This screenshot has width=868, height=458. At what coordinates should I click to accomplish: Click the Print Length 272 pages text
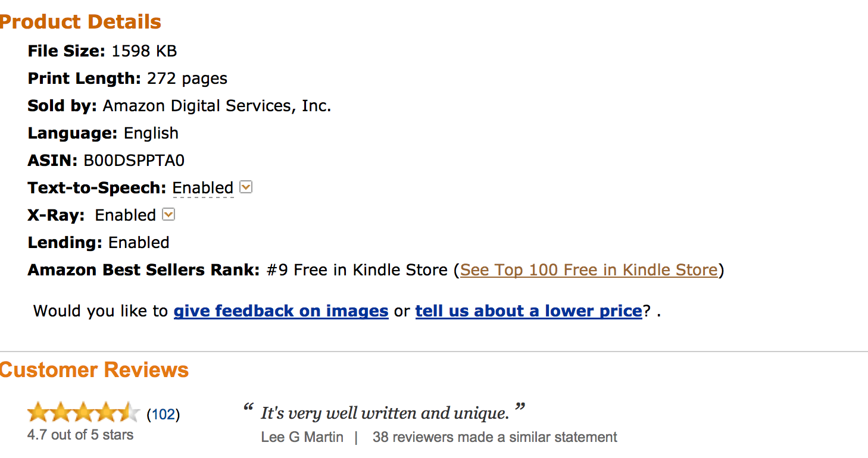coord(127,79)
